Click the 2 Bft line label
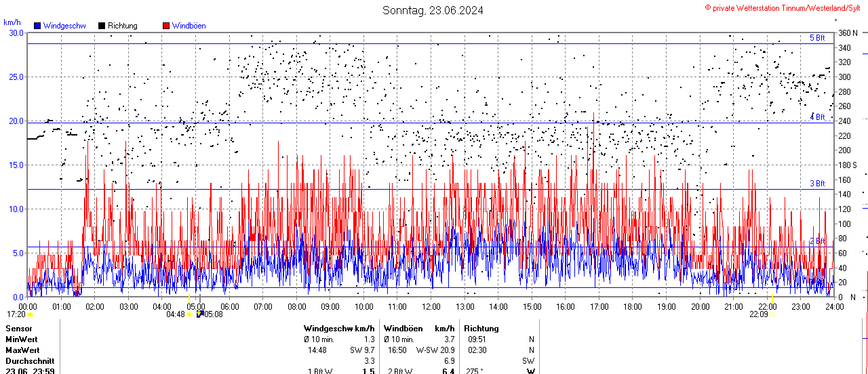This screenshot has height=374, width=868. [817, 241]
